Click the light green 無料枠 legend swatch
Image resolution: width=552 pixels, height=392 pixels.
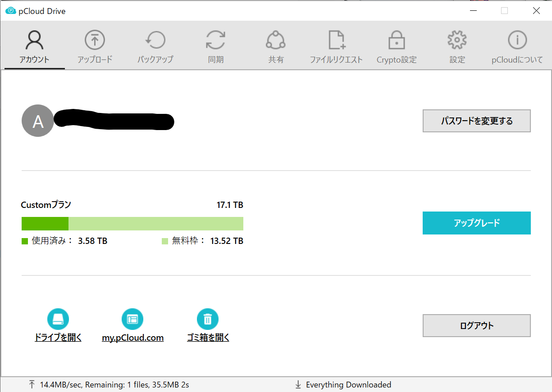coord(165,241)
